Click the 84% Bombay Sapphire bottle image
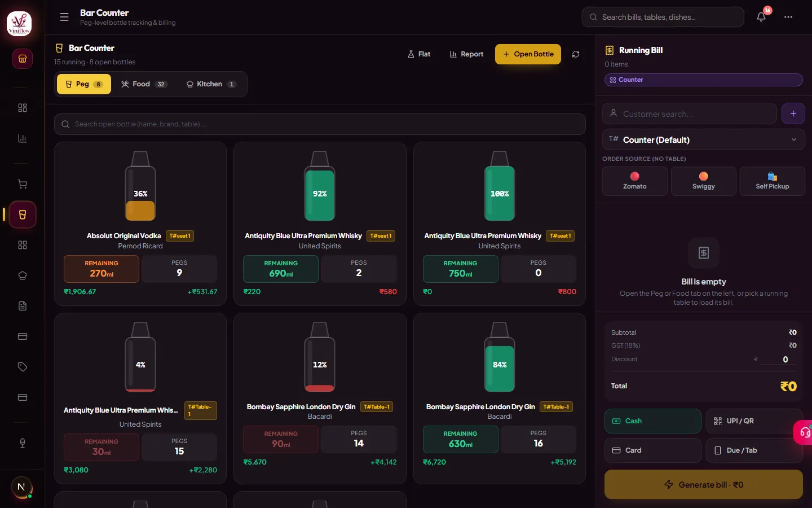The height and width of the screenshot is (508, 812). coord(500,357)
